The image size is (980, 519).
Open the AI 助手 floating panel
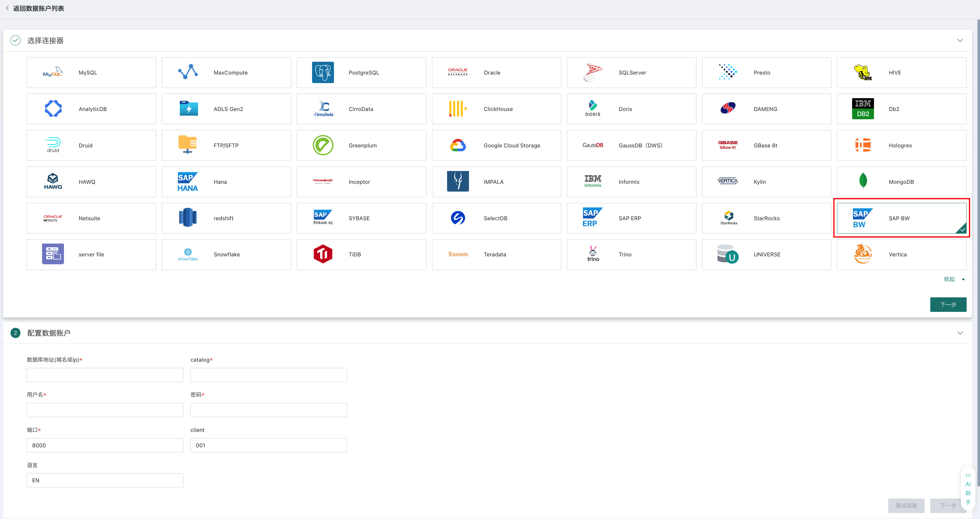pyautogui.click(x=968, y=489)
